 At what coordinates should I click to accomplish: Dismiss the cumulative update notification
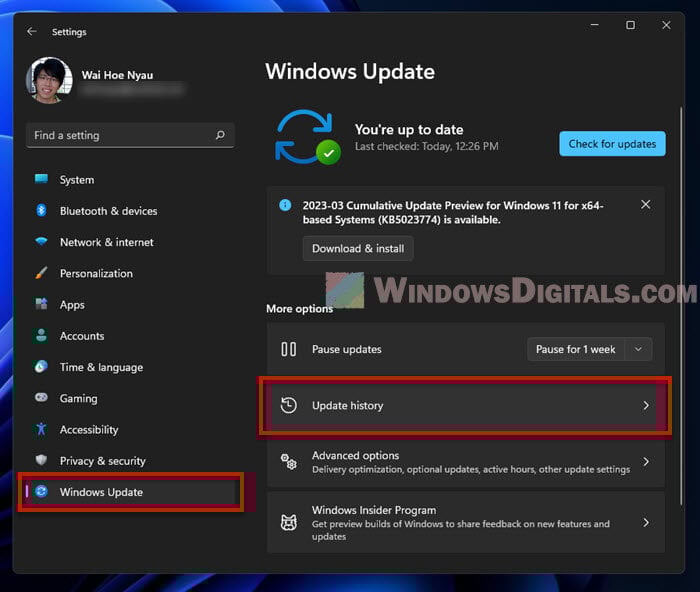[x=646, y=204]
